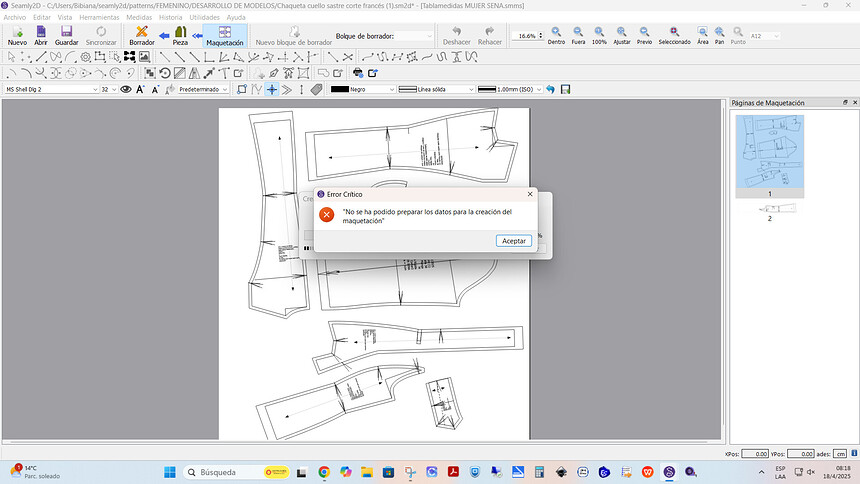The image size is (860, 484).
Task: Click the diagonal arrow tool icon
Action: [209, 73]
